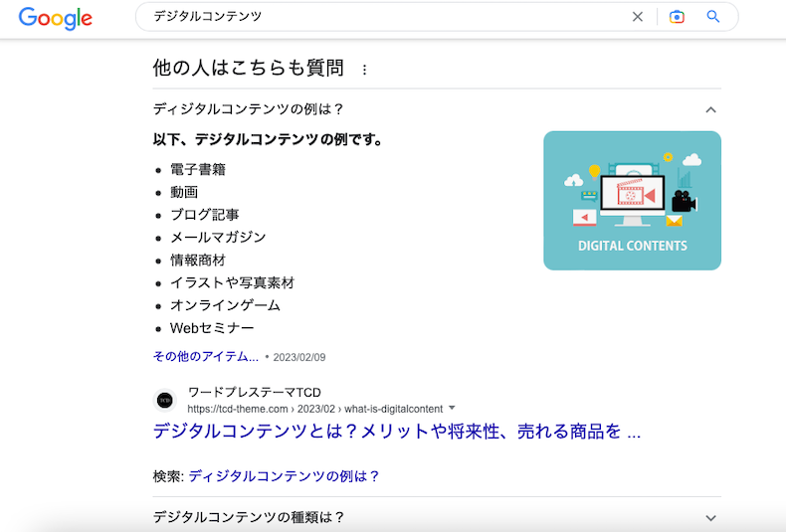Select the bold text 以下、デジタルコンテンツの例です。
This screenshot has width=786, height=532.
[268, 139]
